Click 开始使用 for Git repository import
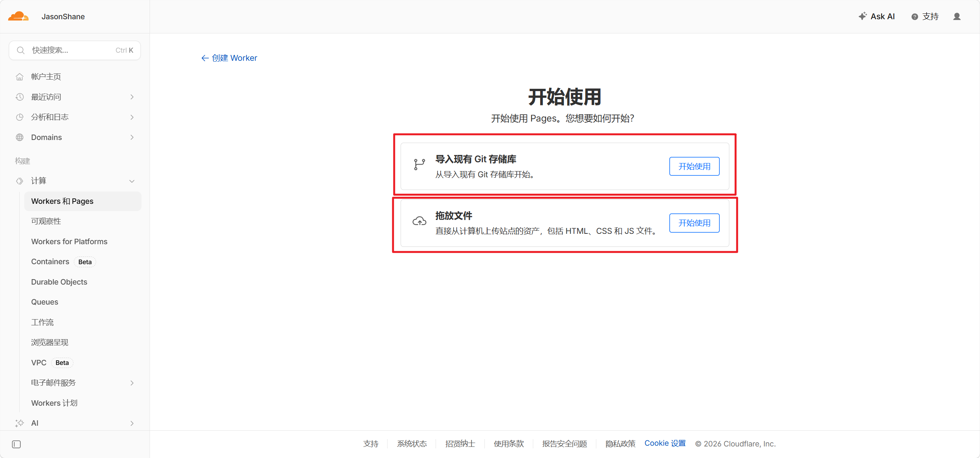 tap(694, 166)
